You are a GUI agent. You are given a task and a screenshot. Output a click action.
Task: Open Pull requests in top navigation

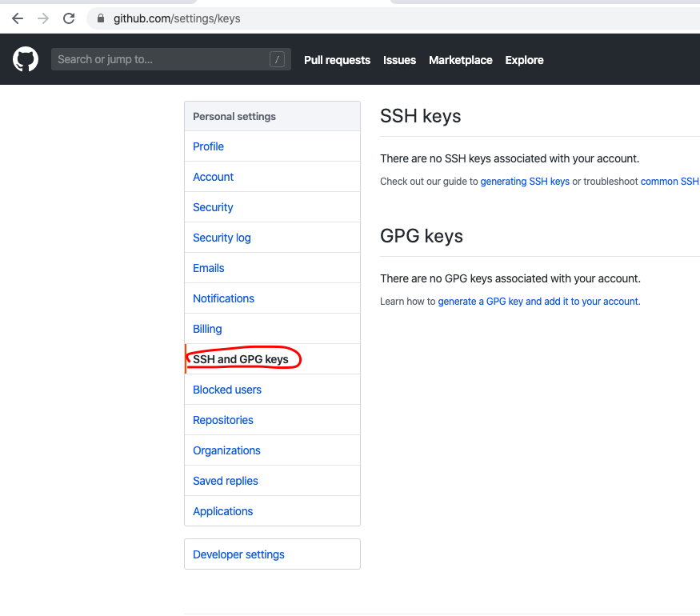(337, 60)
